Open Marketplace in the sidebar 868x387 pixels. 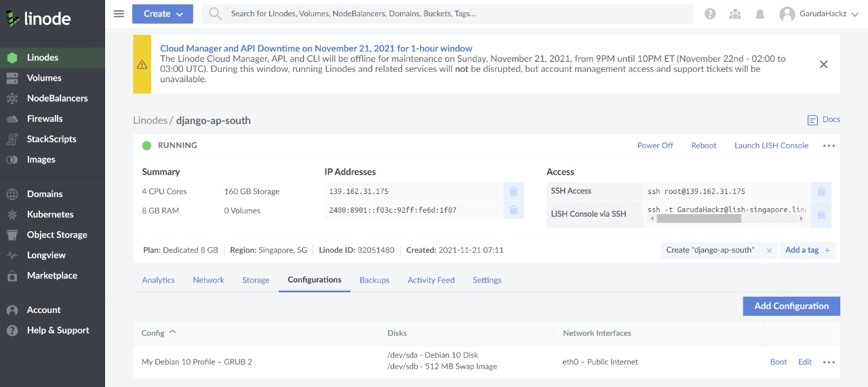click(52, 276)
